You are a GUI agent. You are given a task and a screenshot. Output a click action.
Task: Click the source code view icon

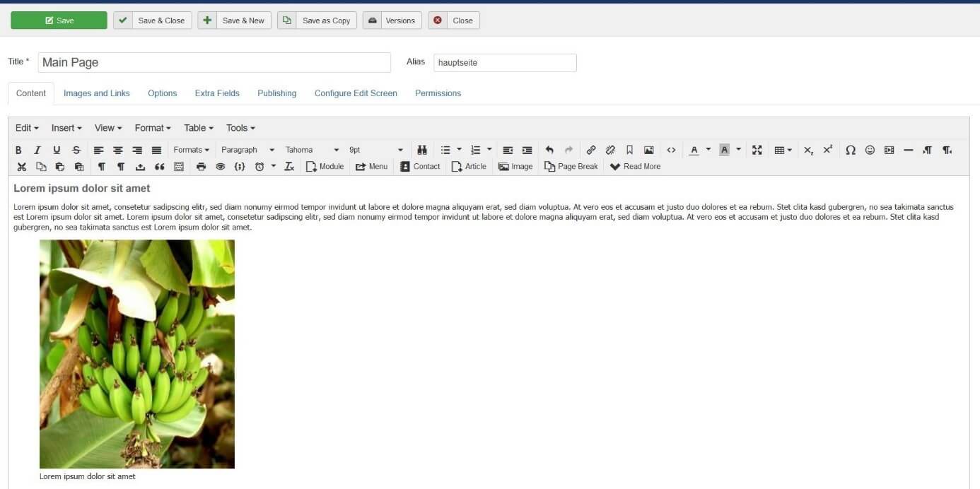point(671,150)
